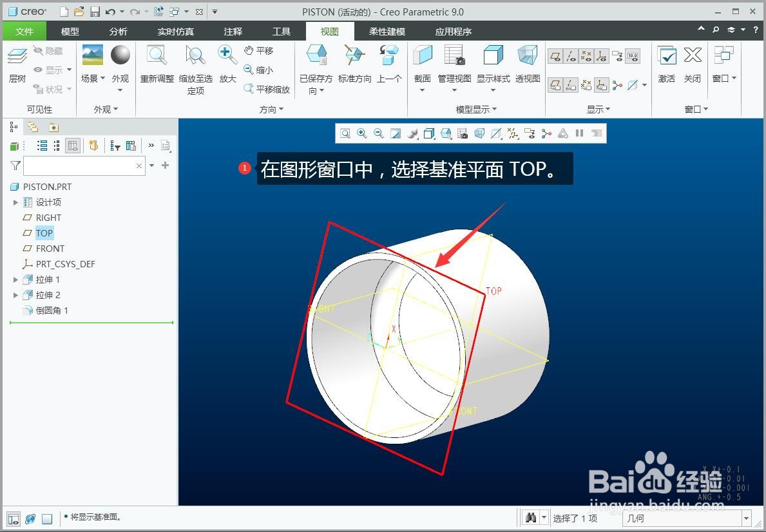This screenshot has height=532, width=766.
Task: Click the undo arrow
Action: (110, 11)
